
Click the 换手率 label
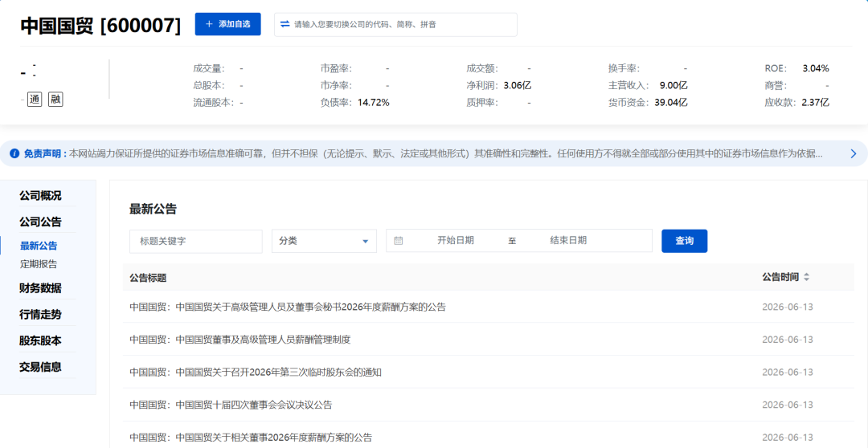(624, 68)
